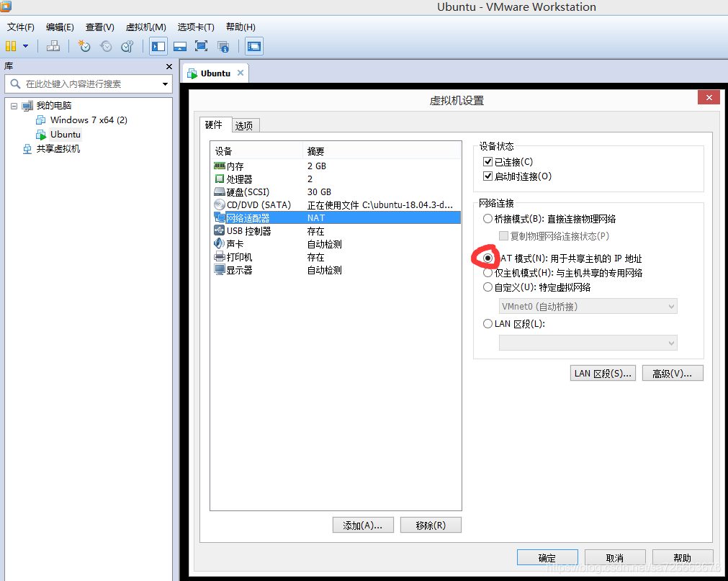The image size is (728, 581).
Task: Click the 移除(R) button
Action: [x=431, y=525]
